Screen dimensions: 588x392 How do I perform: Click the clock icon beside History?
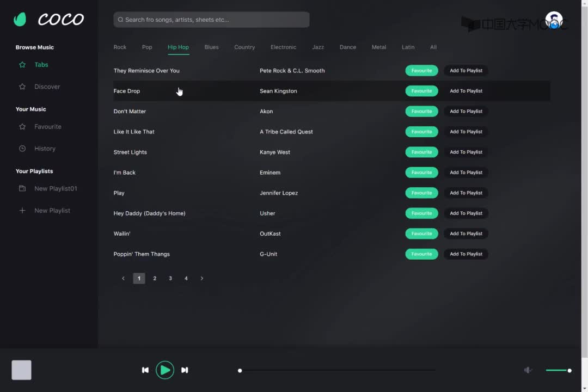click(22, 149)
